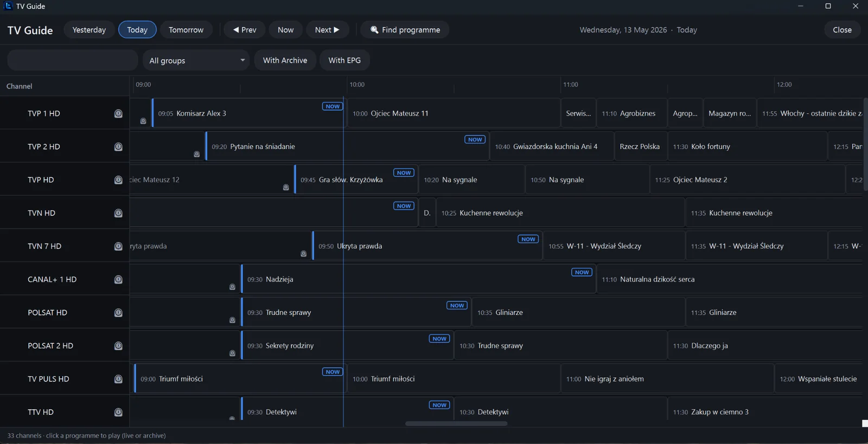The image size is (868, 444).
Task: Toggle the With EPG filter
Action: click(x=344, y=60)
